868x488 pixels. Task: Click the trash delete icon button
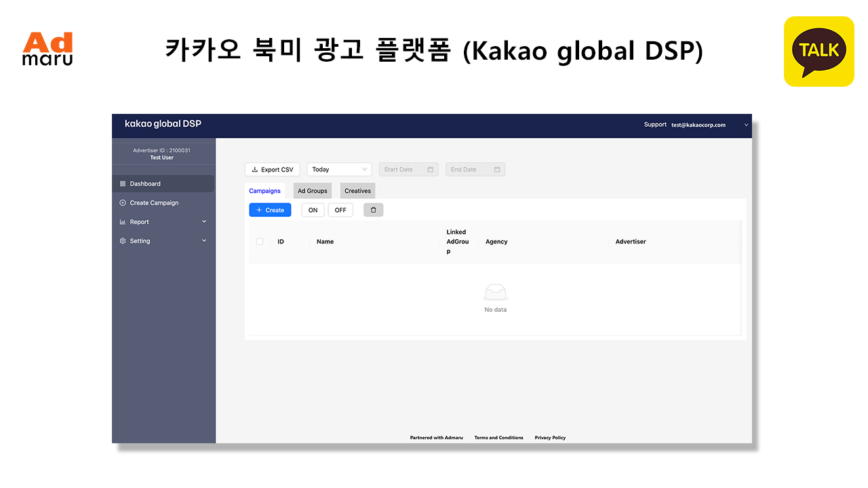(x=373, y=210)
